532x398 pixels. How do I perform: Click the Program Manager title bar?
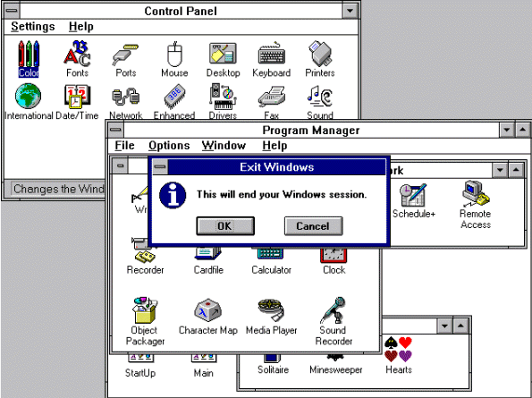click(311, 130)
